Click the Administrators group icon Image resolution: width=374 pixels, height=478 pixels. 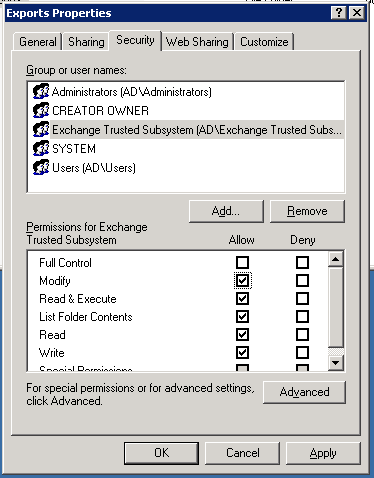point(41,92)
